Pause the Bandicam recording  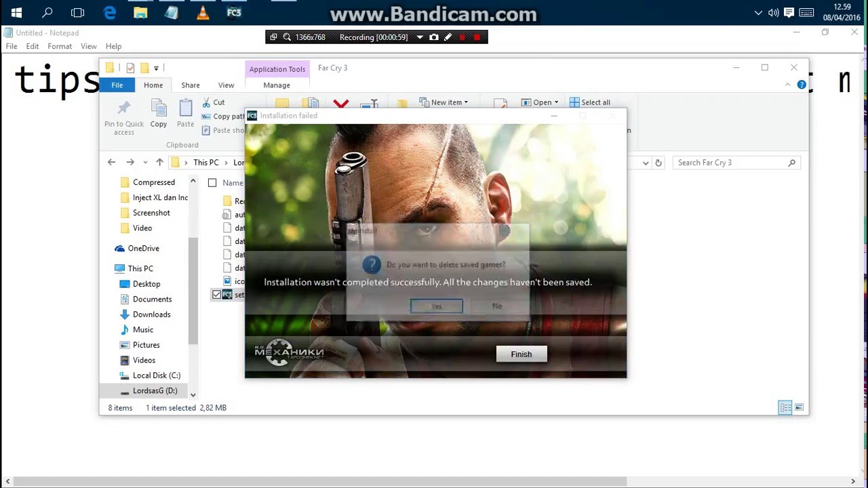(x=462, y=37)
